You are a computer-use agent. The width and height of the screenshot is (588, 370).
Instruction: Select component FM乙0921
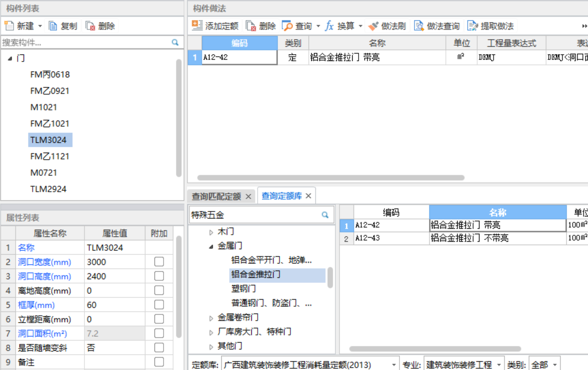[50, 91]
